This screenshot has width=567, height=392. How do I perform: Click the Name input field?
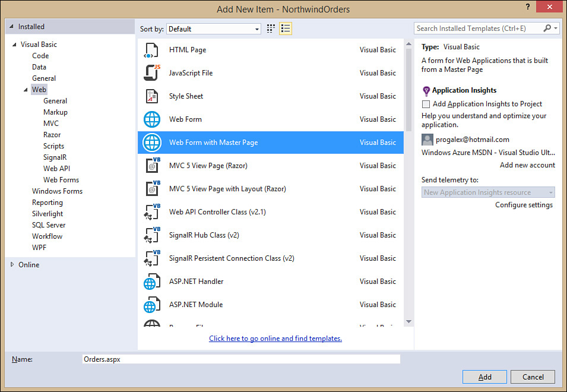pyautogui.click(x=241, y=359)
